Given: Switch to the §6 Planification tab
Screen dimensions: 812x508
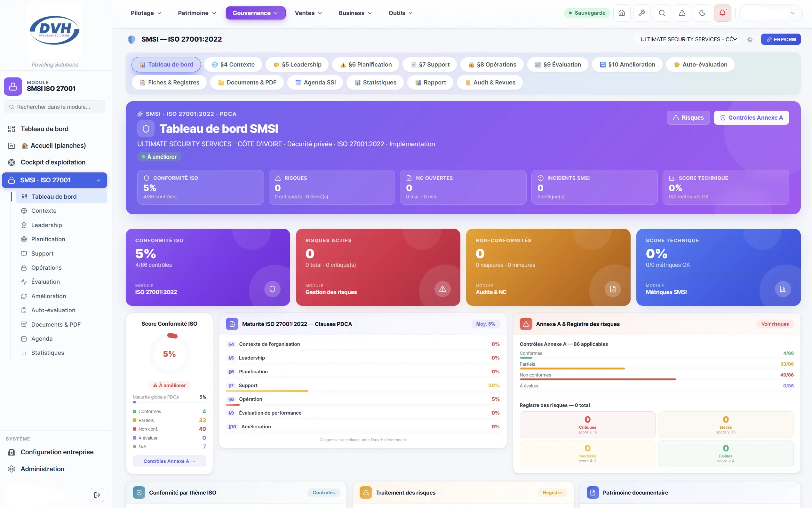Looking at the screenshot, I should pos(365,65).
